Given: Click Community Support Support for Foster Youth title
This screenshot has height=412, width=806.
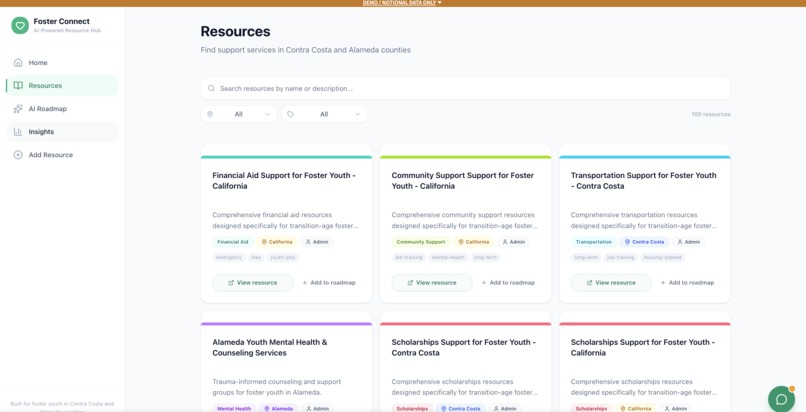Looking at the screenshot, I should [x=463, y=181].
